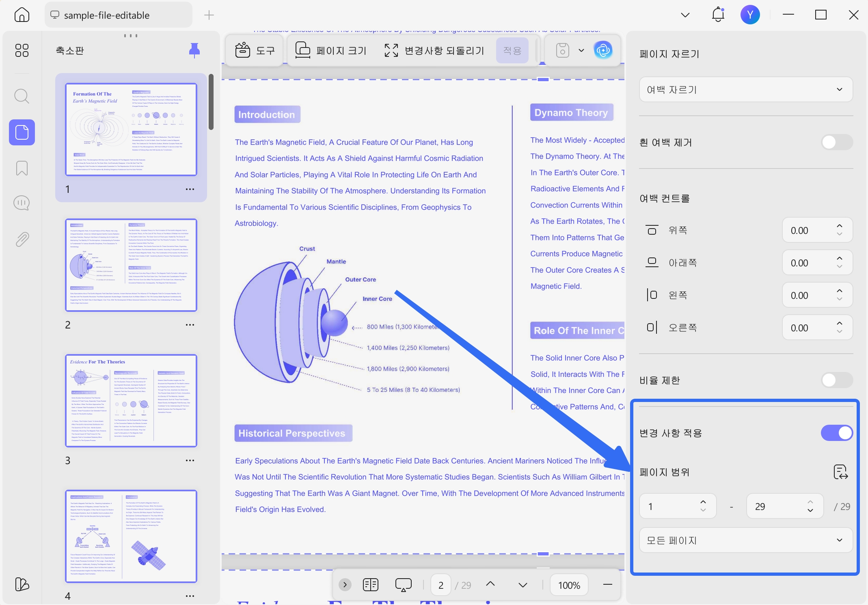
Task: Open the thumbnails grid icon in sidebar
Action: (x=22, y=50)
